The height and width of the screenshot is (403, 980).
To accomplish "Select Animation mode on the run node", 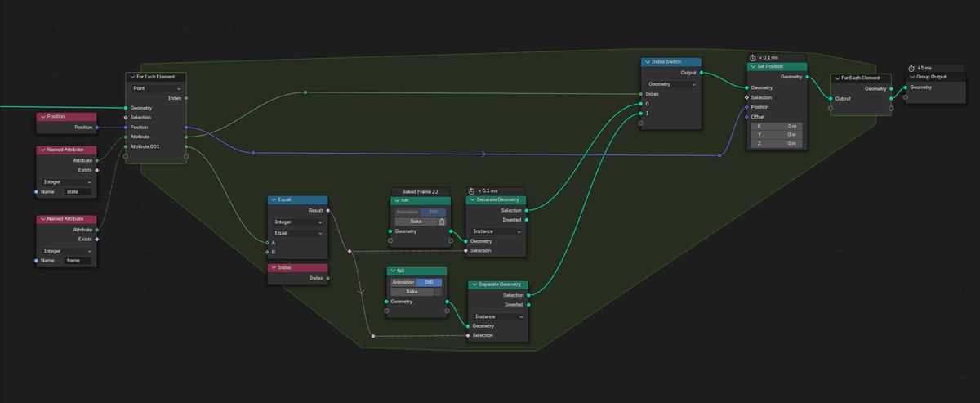I will point(407,212).
